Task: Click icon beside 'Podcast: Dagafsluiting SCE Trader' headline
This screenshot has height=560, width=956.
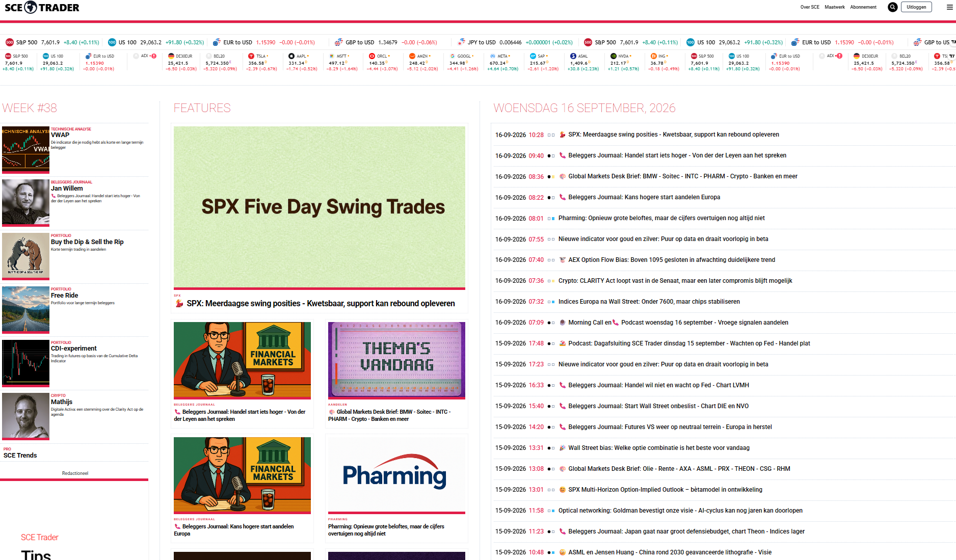Action: tap(563, 343)
